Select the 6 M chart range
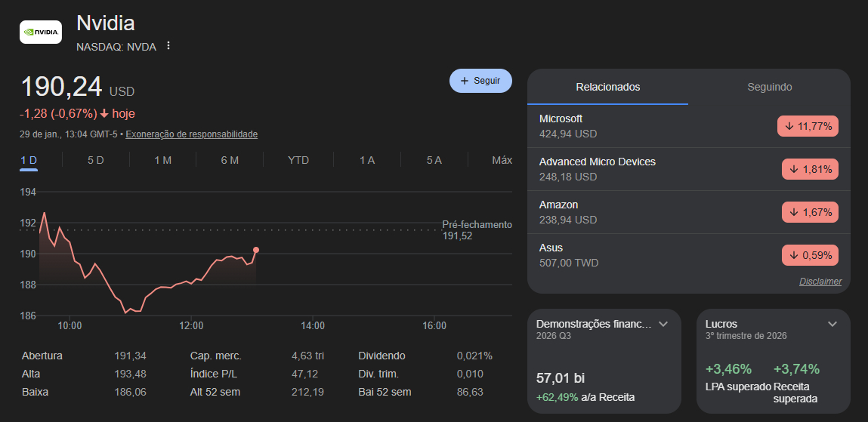This screenshot has width=868, height=422. (230, 160)
